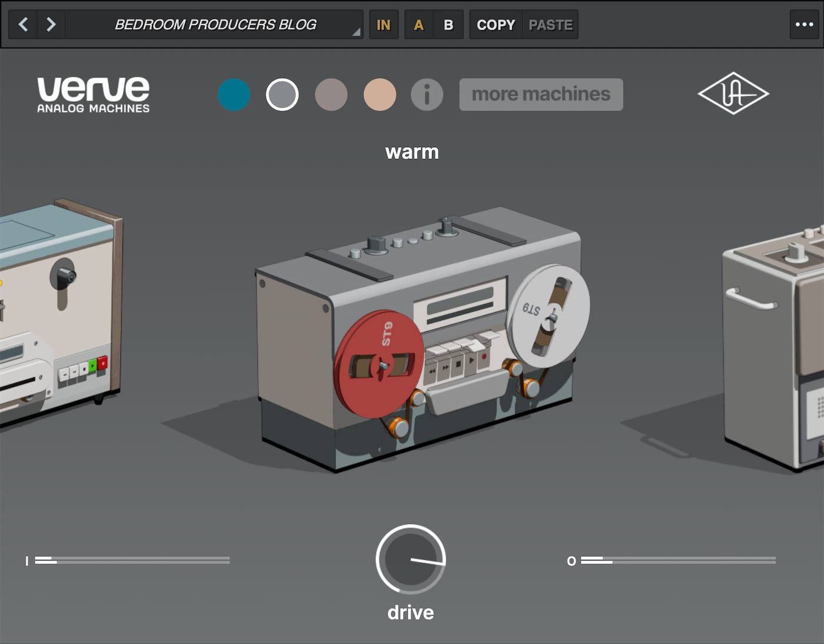Screen dimensions: 824x644
Task: Adjust the drive knob
Action: tap(411, 559)
